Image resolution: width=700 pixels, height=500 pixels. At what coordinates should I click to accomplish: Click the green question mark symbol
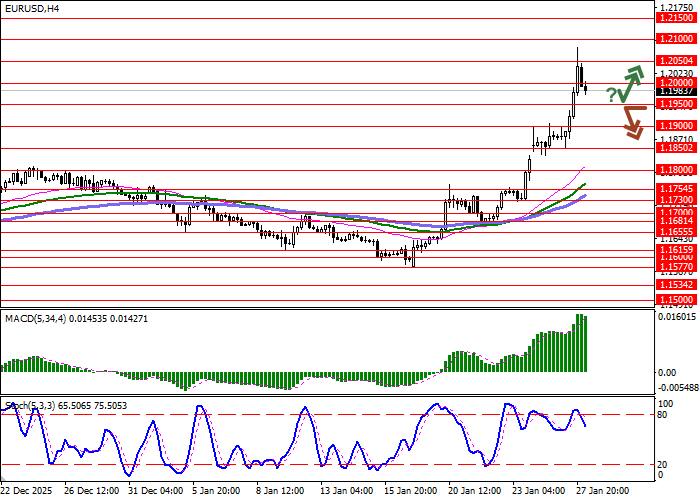click(x=611, y=95)
